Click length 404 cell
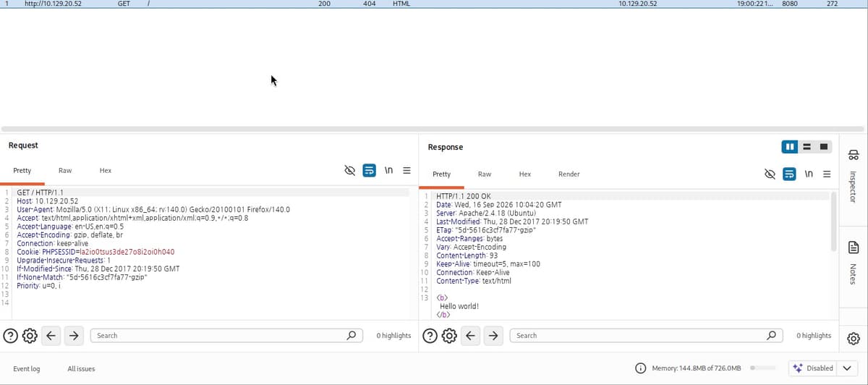The height and width of the screenshot is (385, 868). point(369,4)
